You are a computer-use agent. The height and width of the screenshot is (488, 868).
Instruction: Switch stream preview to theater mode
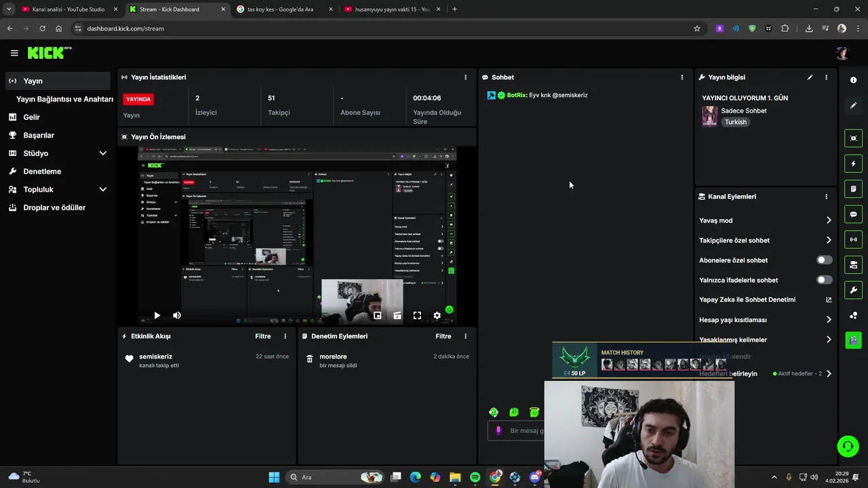coord(397,315)
